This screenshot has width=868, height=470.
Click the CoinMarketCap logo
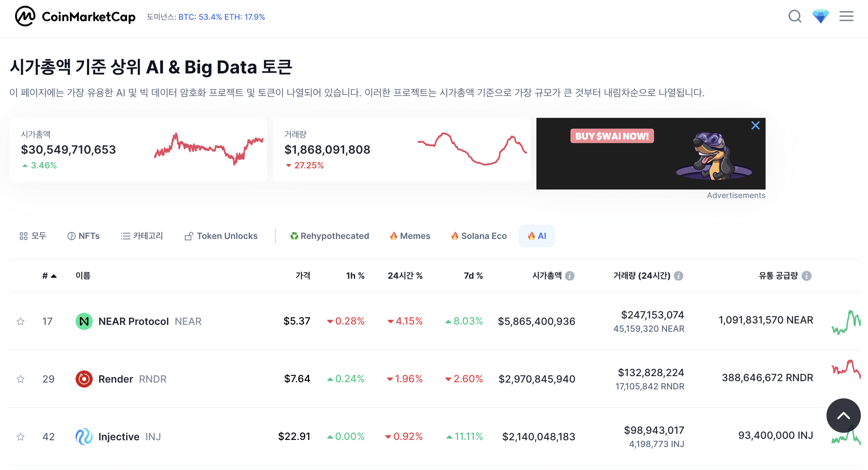tap(75, 16)
